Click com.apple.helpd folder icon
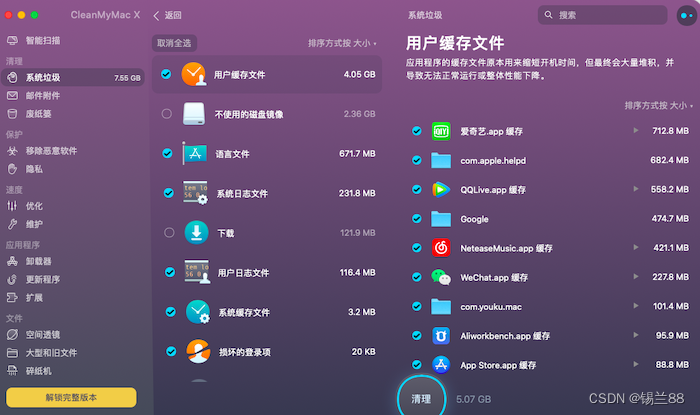Image resolution: width=700 pixels, height=415 pixels. coord(441,160)
